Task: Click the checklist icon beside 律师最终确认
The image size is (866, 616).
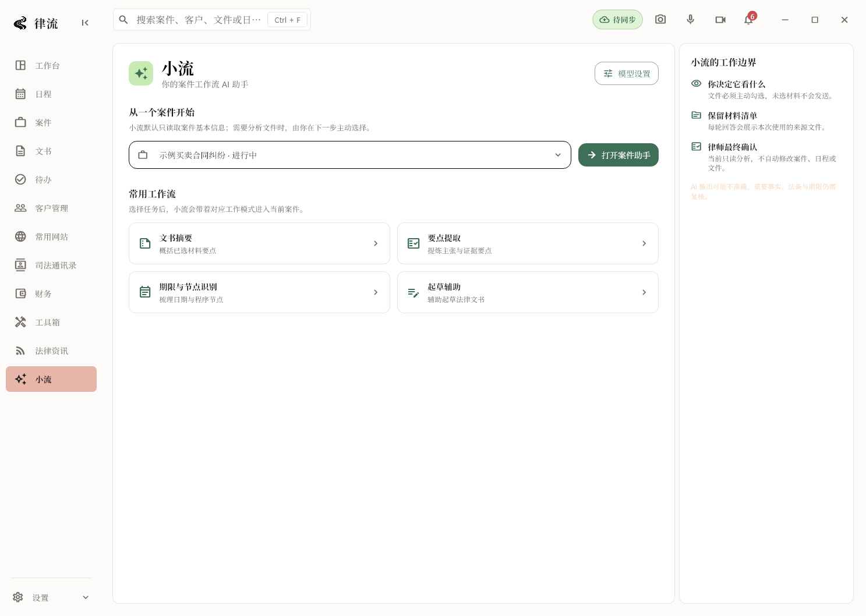Action: [696, 146]
